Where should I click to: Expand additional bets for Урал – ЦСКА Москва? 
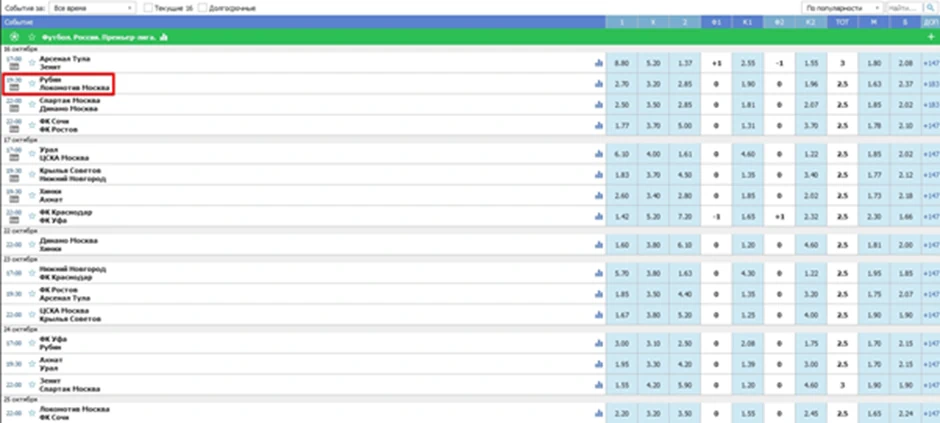[x=931, y=154]
